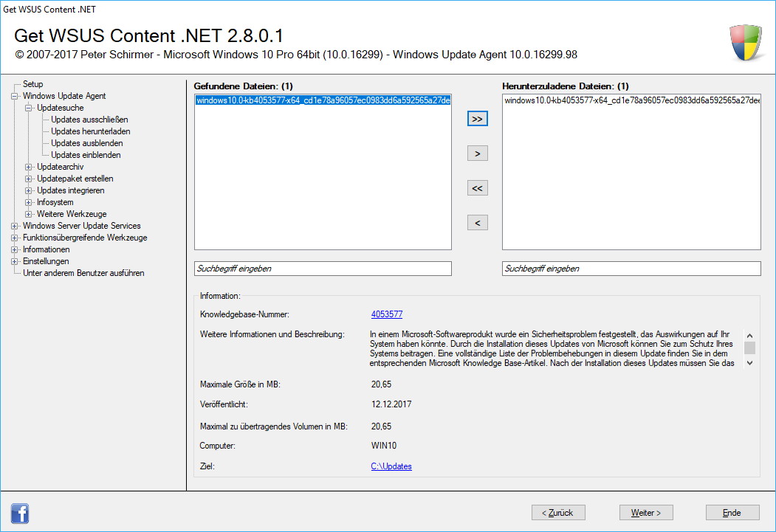This screenshot has height=532, width=776.
Task: Expand the Updatearchiv node
Action: pos(29,167)
